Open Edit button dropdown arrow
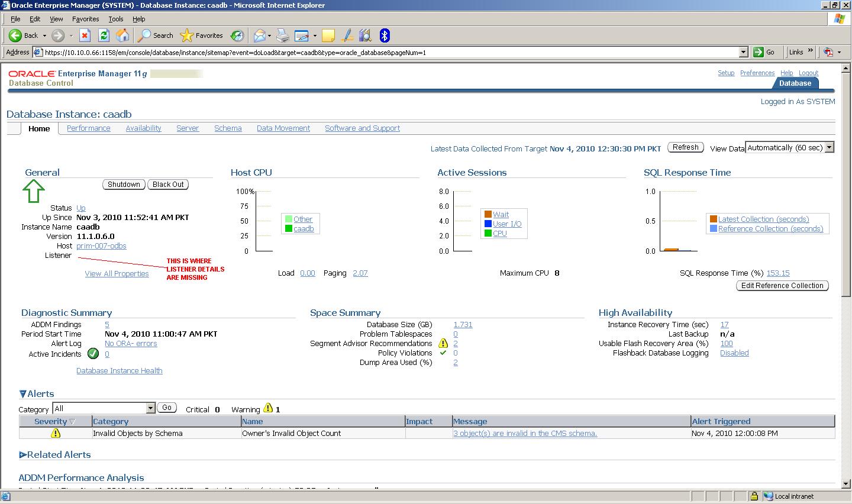852x504 pixels. (315, 35)
